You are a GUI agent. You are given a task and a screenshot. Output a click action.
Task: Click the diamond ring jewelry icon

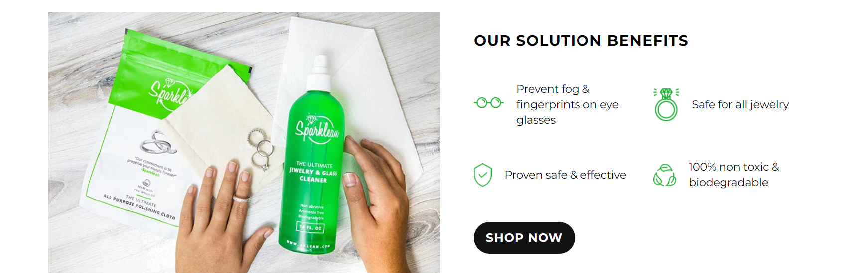click(x=666, y=104)
